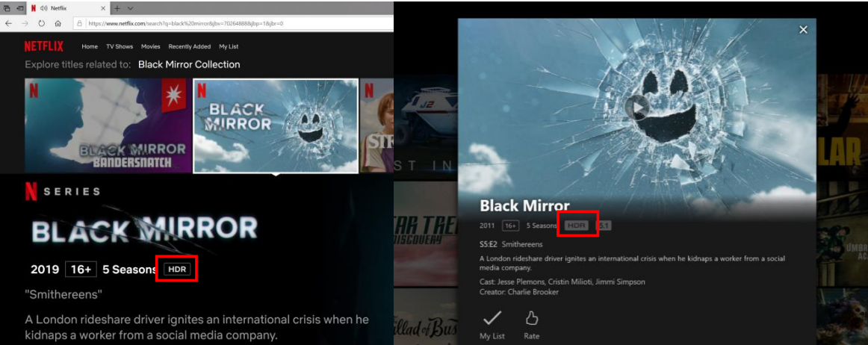Open the TV Shows menu item
This screenshot has height=345, width=868.
pyautogui.click(x=120, y=46)
